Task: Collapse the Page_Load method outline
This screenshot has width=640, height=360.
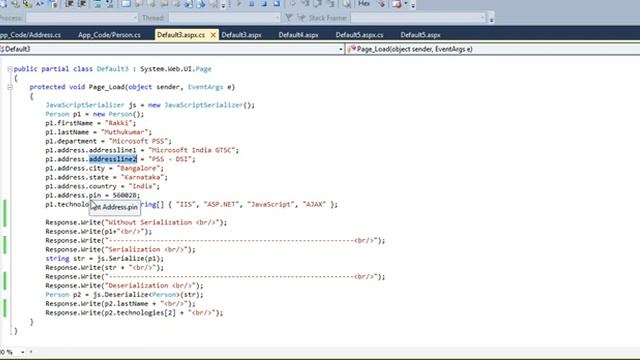Action: click(x=10, y=87)
